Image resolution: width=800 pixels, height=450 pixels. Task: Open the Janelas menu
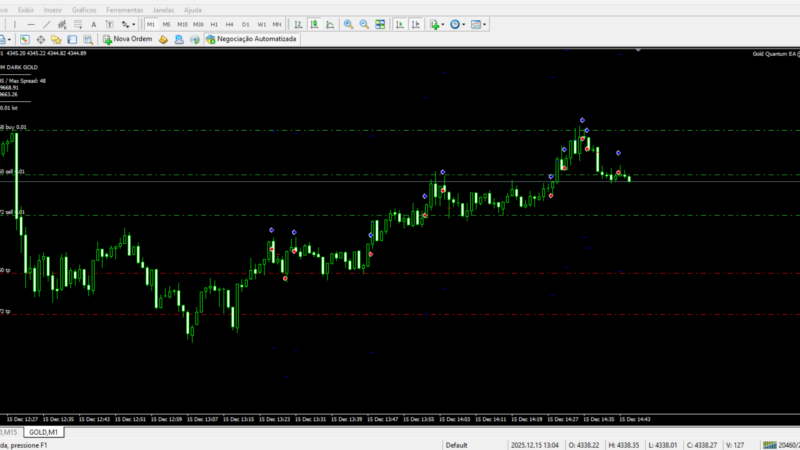[x=163, y=10]
